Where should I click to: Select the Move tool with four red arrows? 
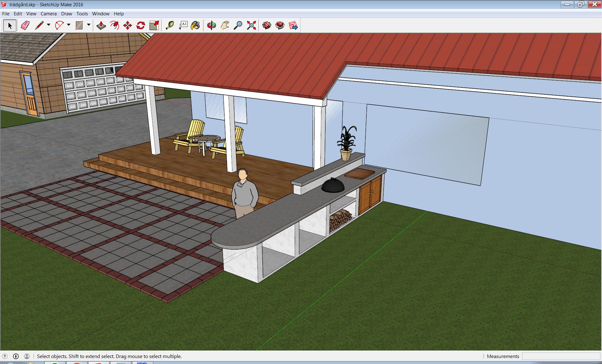(128, 25)
